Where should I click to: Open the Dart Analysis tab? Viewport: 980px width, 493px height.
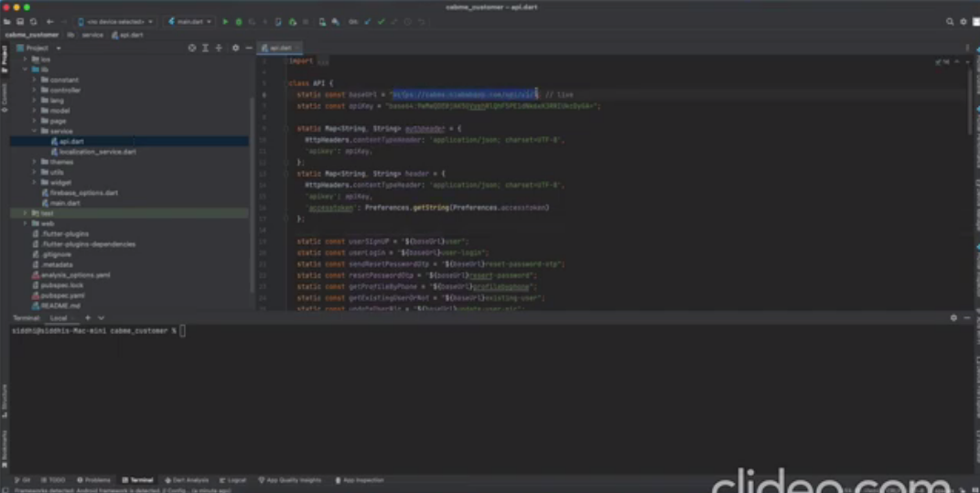click(x=187, y=480)
